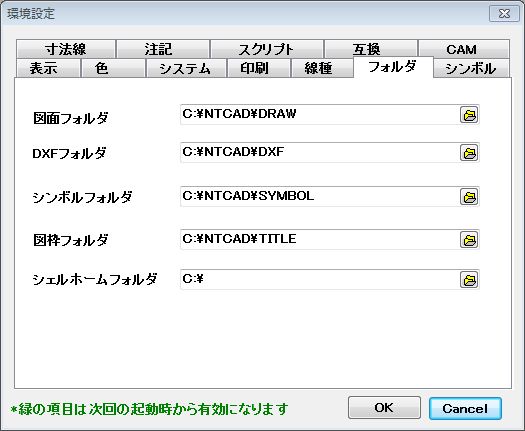Select the フォルダ tab
The height and width of the screenshot is (431, 525).
(x=393, y=67)
